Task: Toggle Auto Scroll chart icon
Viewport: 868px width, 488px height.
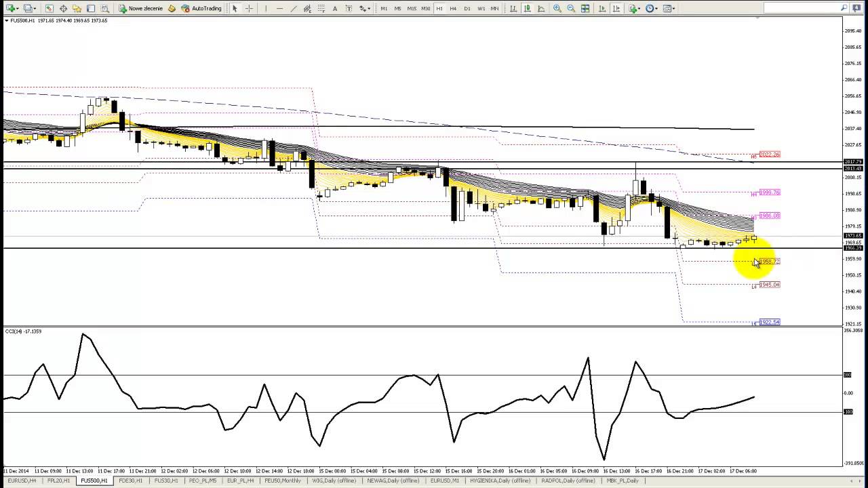Action: tap(602, 8)
